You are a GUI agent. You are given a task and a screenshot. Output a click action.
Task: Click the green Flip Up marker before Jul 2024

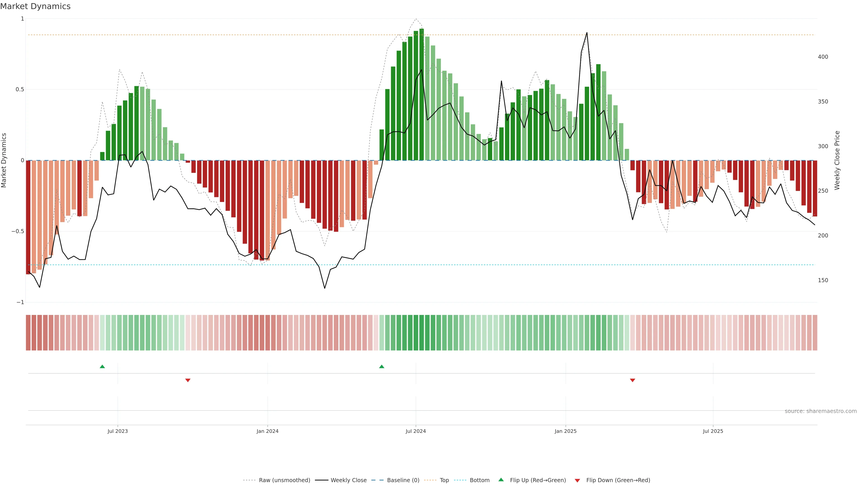click(x=381, y=366)
